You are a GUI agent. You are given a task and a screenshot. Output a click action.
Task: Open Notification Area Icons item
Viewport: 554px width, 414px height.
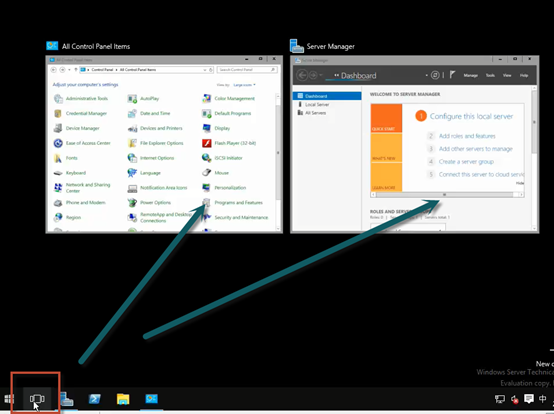click(158, 188)
